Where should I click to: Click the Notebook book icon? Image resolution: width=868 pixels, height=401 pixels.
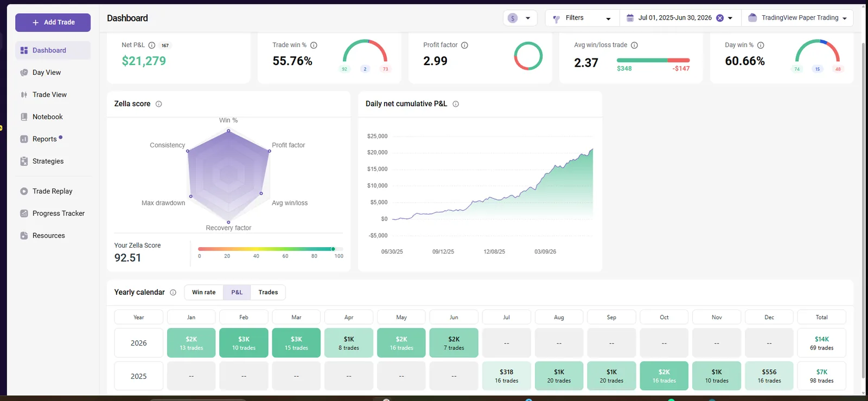coord(24,117)
